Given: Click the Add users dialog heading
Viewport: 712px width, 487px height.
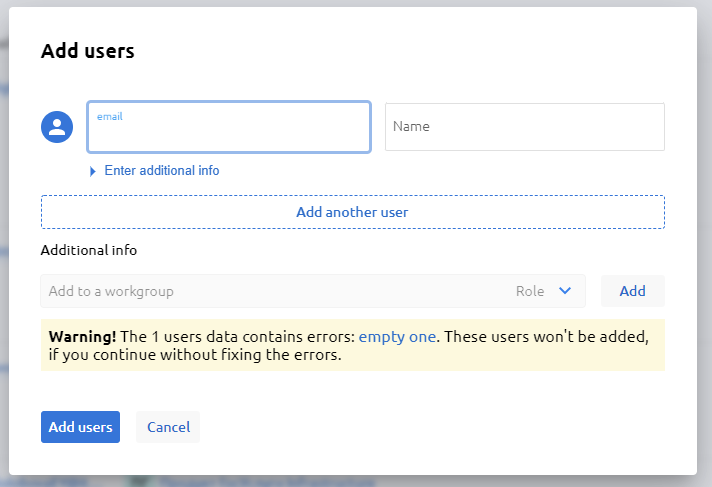Looking at the screenshot, I should tap(88, 51).
